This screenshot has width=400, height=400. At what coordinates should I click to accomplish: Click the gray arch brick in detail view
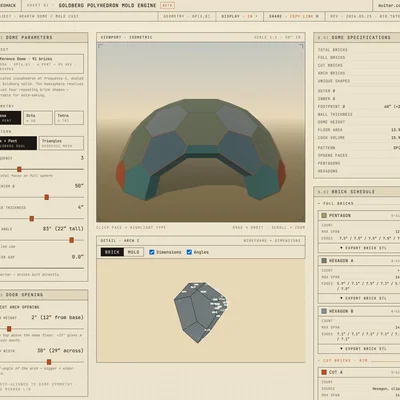pyautogui.click(x=200, y=312)
